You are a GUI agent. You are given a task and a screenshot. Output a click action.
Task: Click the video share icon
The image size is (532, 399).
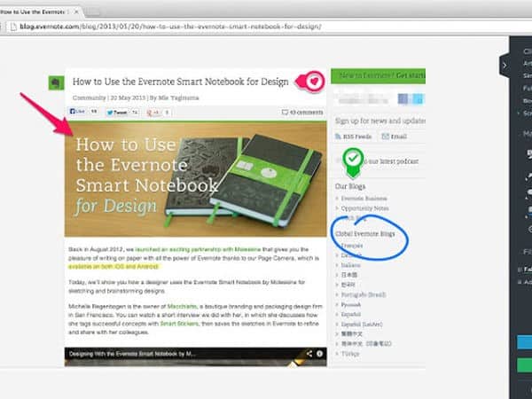click(x=309, y=354)
